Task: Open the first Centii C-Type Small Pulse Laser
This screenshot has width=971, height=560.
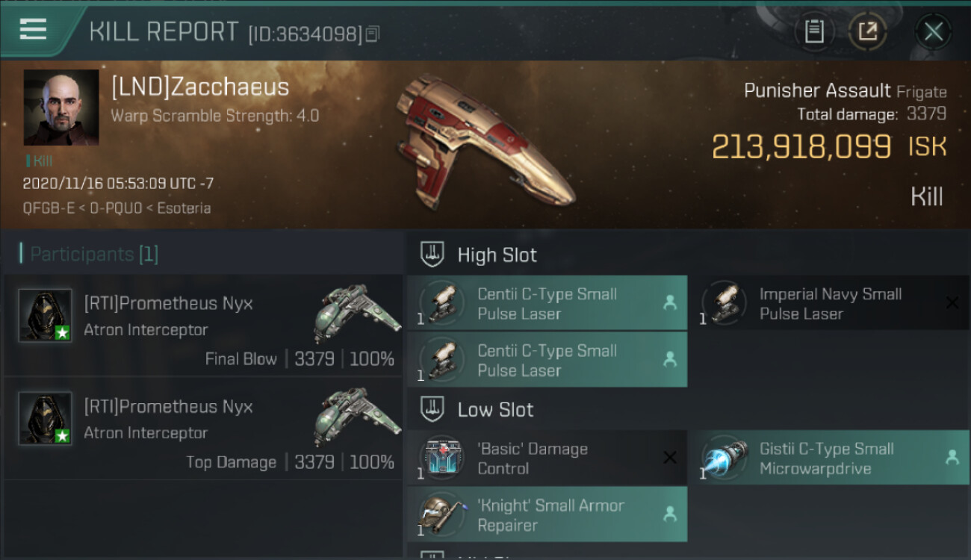Action: pos(547,303)
